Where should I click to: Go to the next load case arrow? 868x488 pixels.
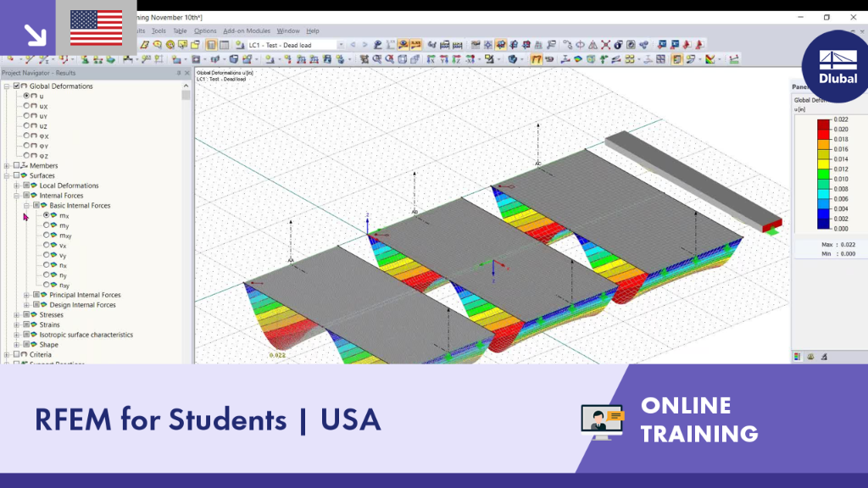(x=364, y=45)
